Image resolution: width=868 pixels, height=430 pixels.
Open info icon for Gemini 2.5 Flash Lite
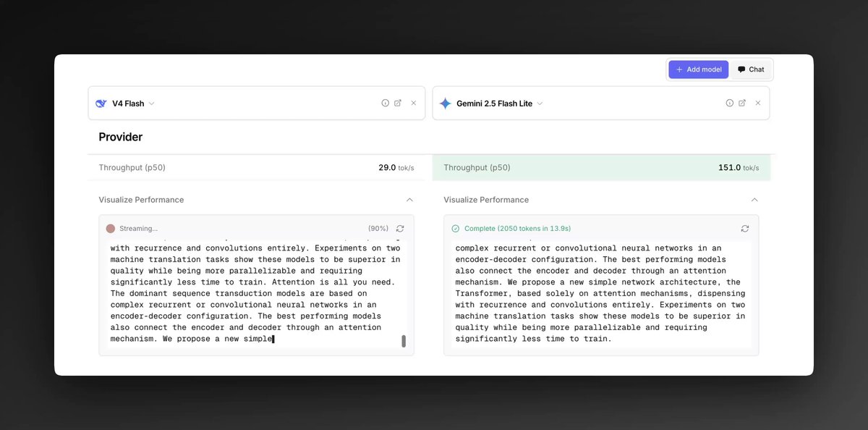pyautogui.click(x=730, y=103)
